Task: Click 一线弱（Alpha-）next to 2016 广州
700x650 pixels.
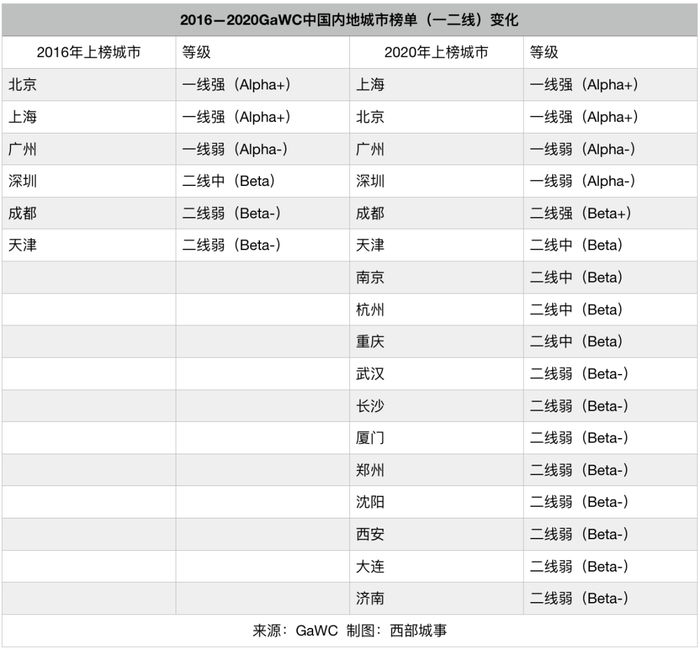Action: (x=235, y=149)
